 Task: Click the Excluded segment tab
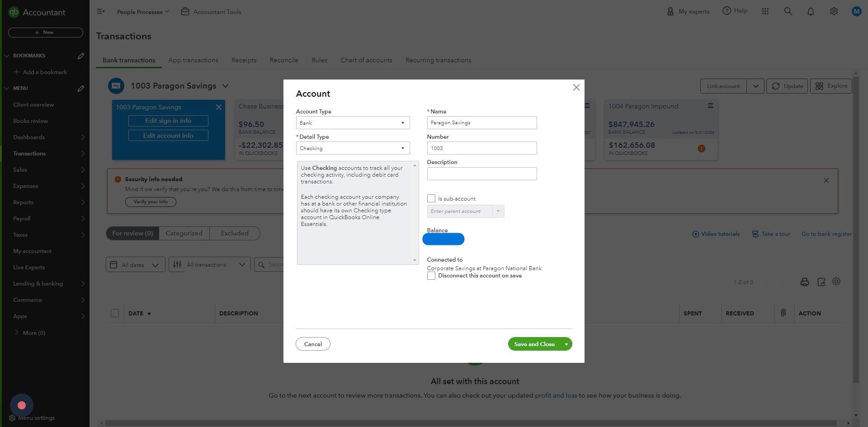pos(235,234)
